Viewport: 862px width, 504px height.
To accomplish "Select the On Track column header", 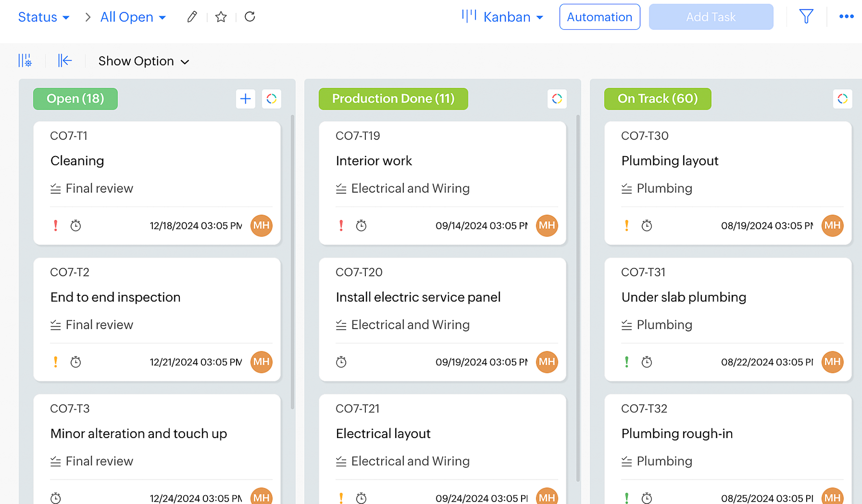I will point(657,99).
